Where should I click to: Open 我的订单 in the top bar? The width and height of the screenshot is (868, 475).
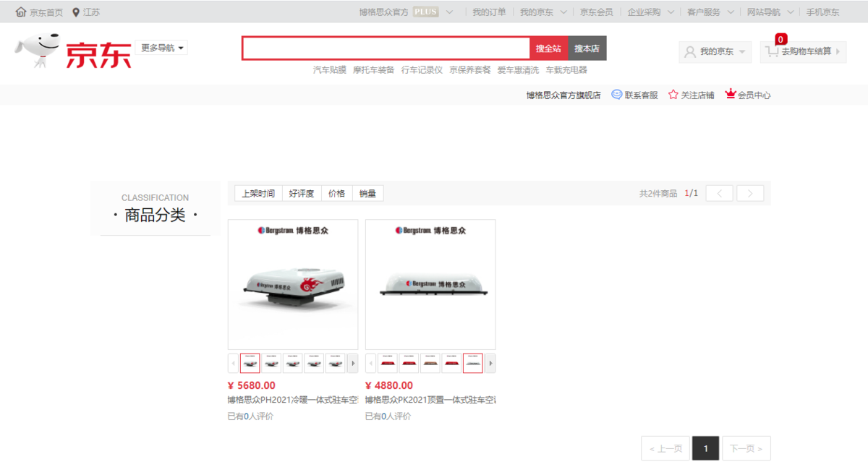point(489,12)
